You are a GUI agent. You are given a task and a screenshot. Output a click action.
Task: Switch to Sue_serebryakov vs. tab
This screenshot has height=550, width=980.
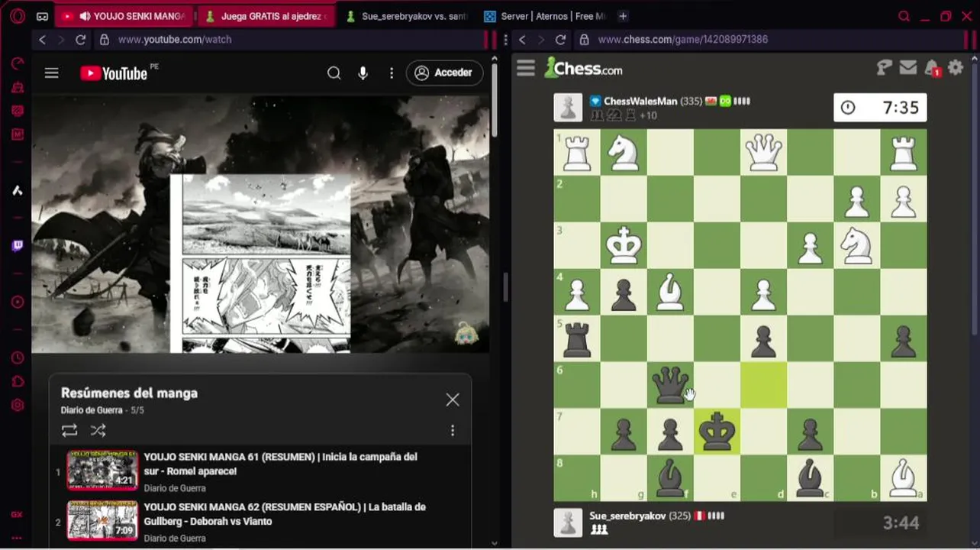(x=406, y=16)
